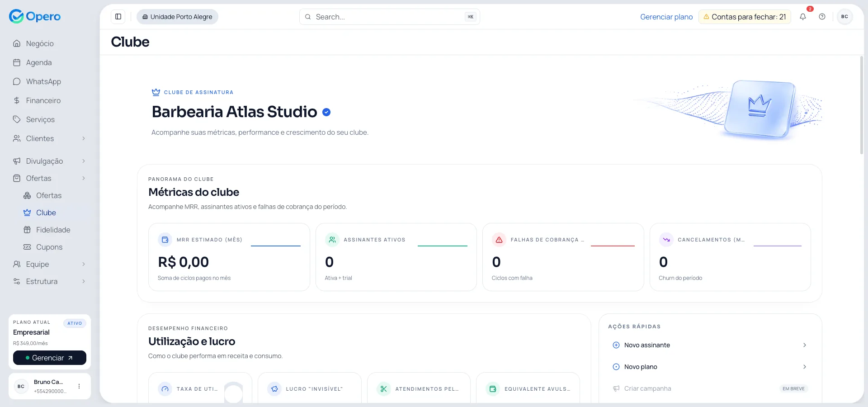Open Serviços in the sidebar
The image size is (868, 407).
[50, 119]
